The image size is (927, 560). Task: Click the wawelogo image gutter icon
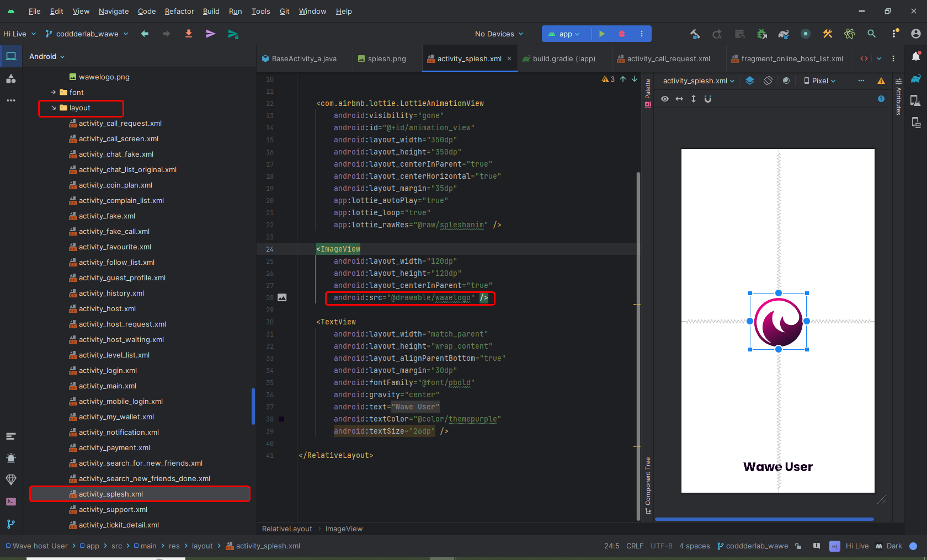[x=282, y=297]
